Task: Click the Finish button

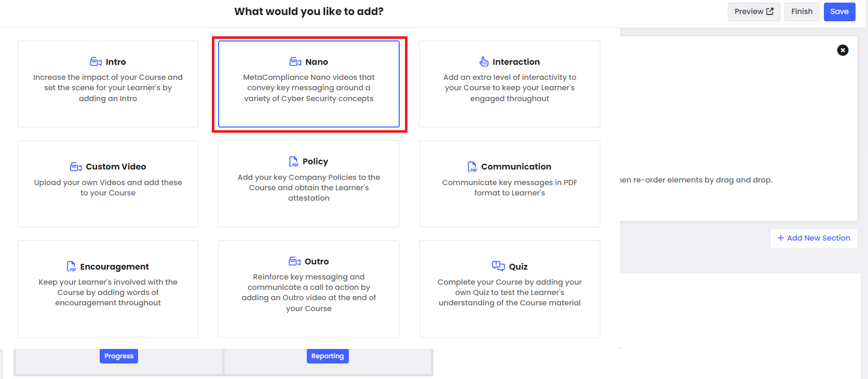Action: point(802,11)
